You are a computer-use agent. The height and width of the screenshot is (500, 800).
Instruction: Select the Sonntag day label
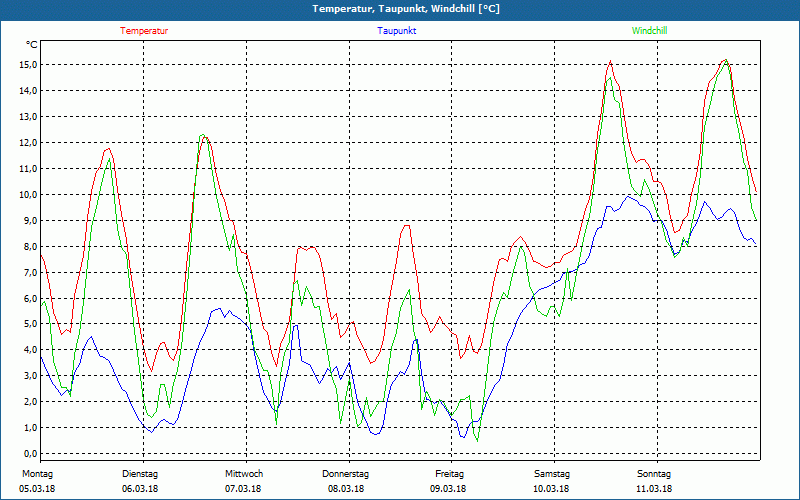point(654,474)
